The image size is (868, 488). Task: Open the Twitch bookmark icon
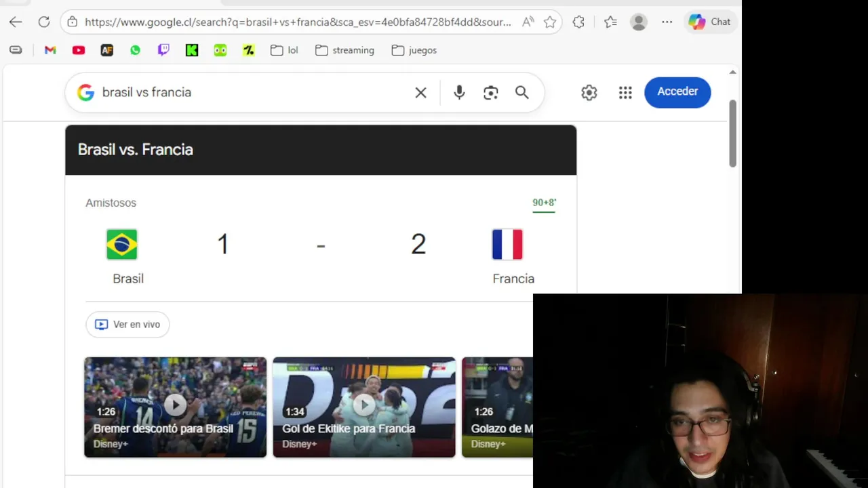[163, 50]
